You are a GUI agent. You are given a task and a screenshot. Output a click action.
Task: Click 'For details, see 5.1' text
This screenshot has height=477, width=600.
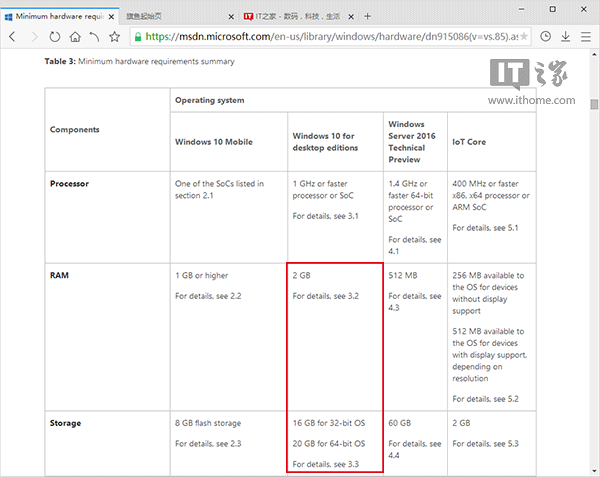(485, 228)
